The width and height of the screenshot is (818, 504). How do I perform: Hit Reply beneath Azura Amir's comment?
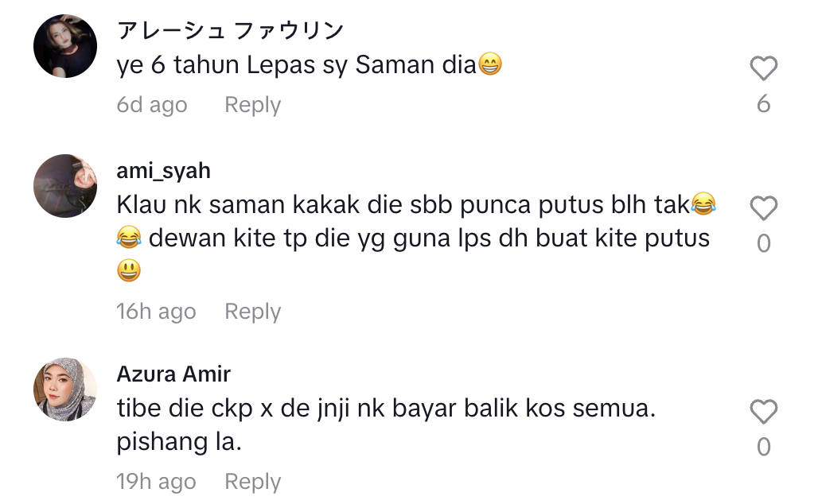(252, 482)
